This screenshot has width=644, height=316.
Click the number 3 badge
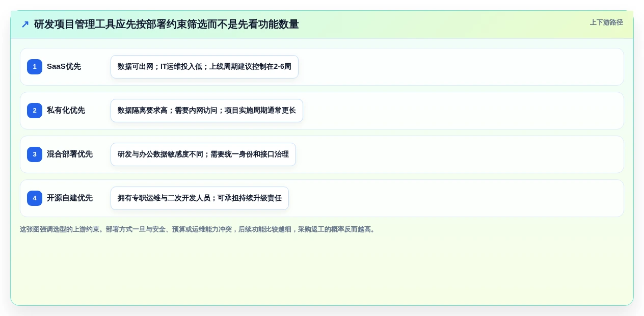tap(35, 154)
